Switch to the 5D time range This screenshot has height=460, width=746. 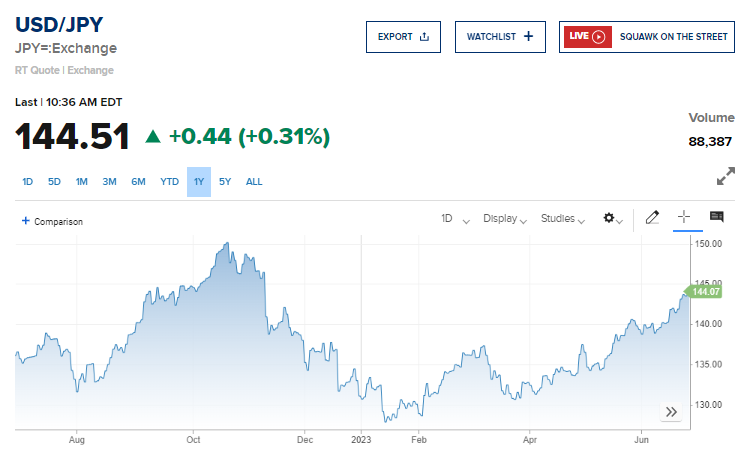[x=54, y=182]
